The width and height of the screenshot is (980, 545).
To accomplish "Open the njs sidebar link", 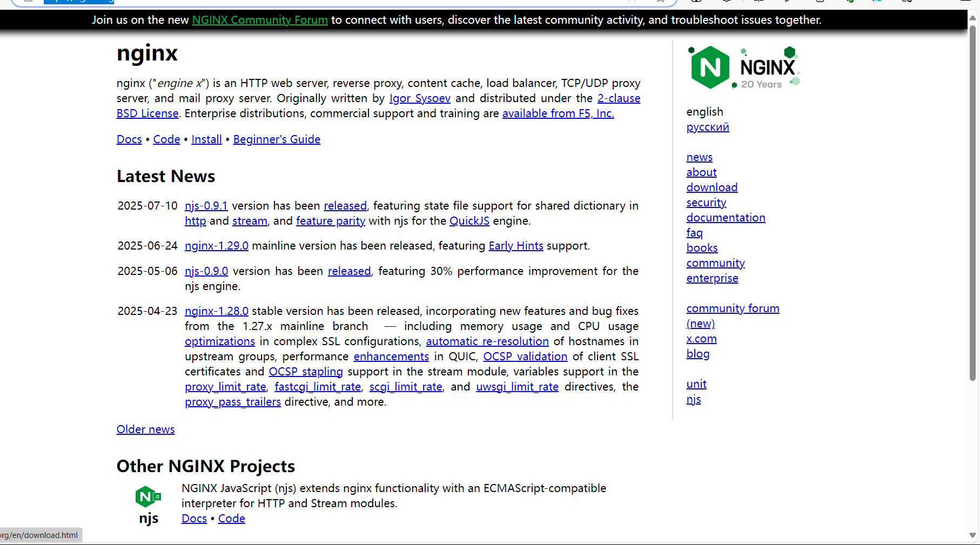I will 694,399.
